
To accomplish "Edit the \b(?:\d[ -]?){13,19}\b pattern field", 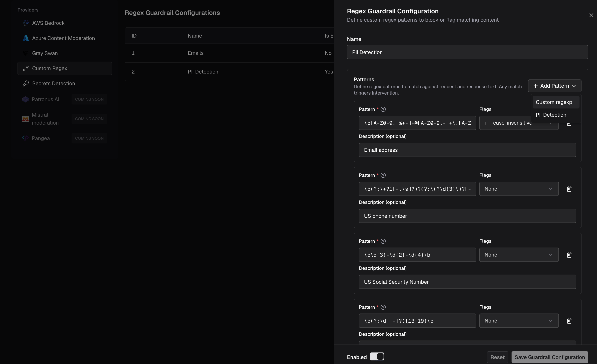I will (417, 321).
